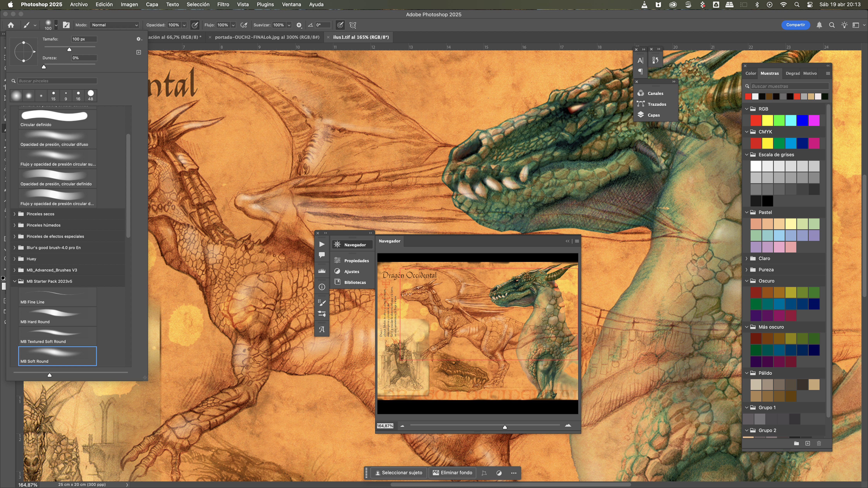Click Navigator zoom in large mountains icon
868x488 pixels.
click(568, 425)
